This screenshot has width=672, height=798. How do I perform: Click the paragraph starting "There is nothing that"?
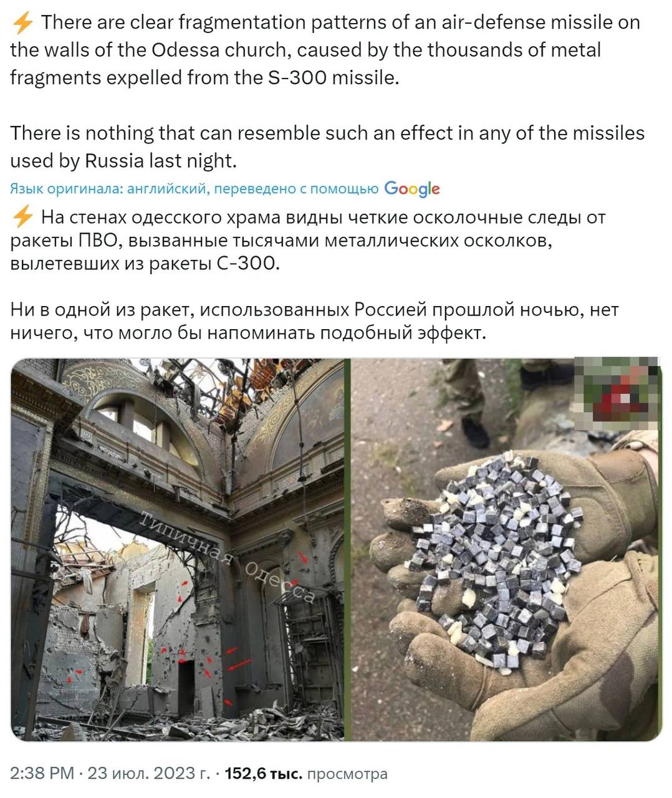pos(327,147)
